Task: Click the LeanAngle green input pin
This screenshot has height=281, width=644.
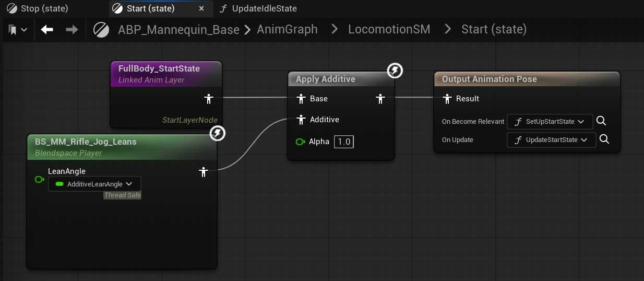Action: 39,180
